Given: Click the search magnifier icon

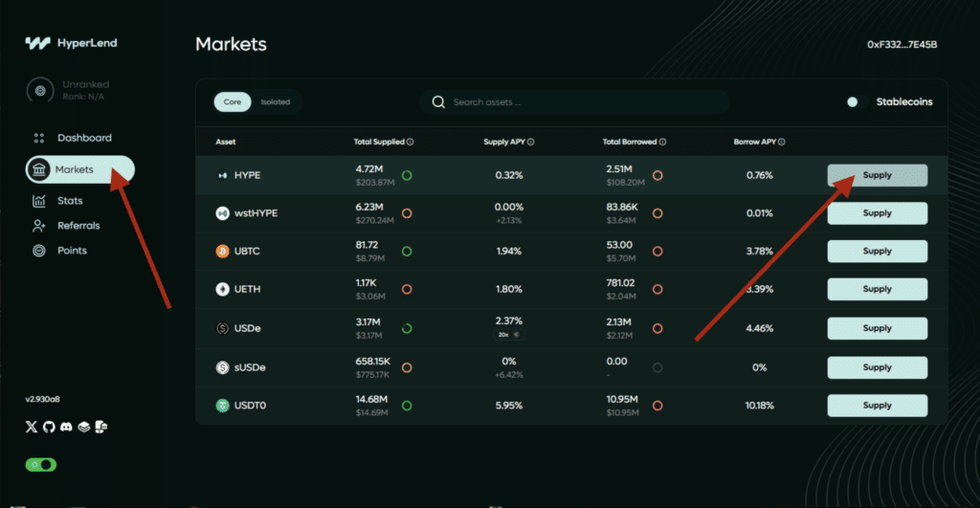Looking at the screenshot, I should click(x=438, y=101).
